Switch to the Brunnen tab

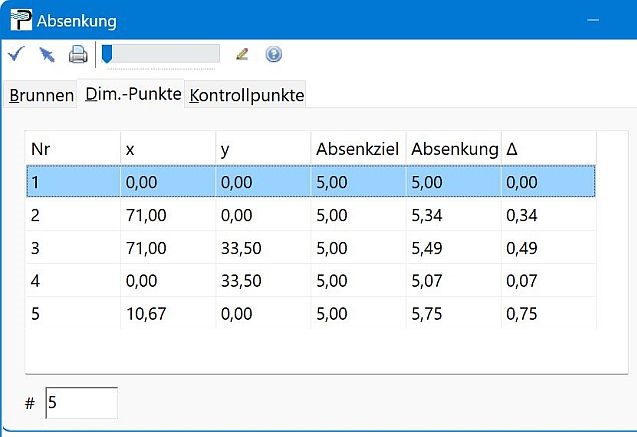tap(41, 95)
